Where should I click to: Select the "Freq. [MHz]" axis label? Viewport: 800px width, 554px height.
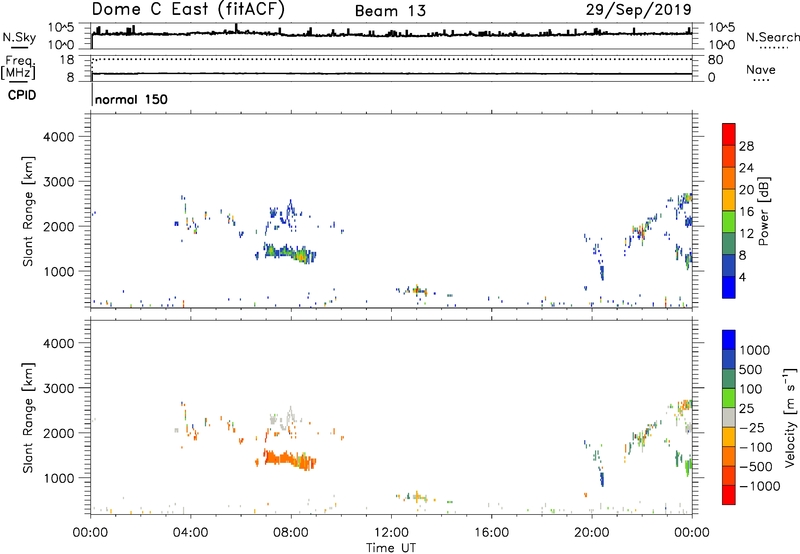coord(18,67)
